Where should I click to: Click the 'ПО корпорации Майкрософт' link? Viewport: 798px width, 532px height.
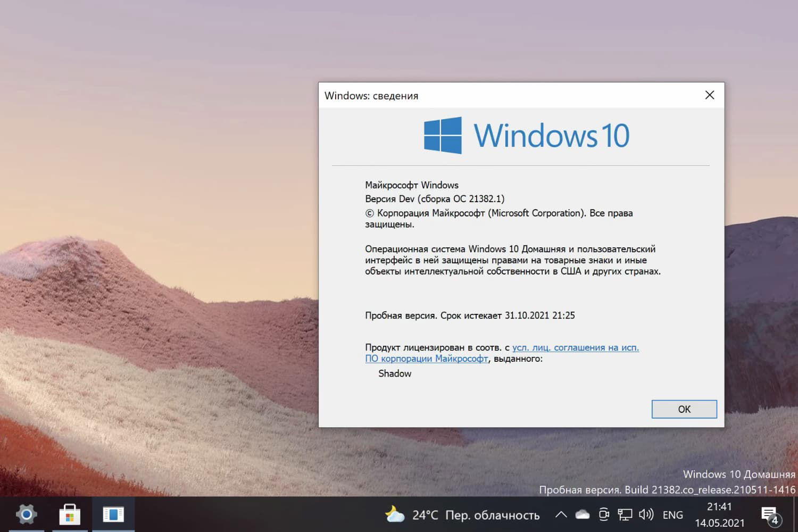426,359
